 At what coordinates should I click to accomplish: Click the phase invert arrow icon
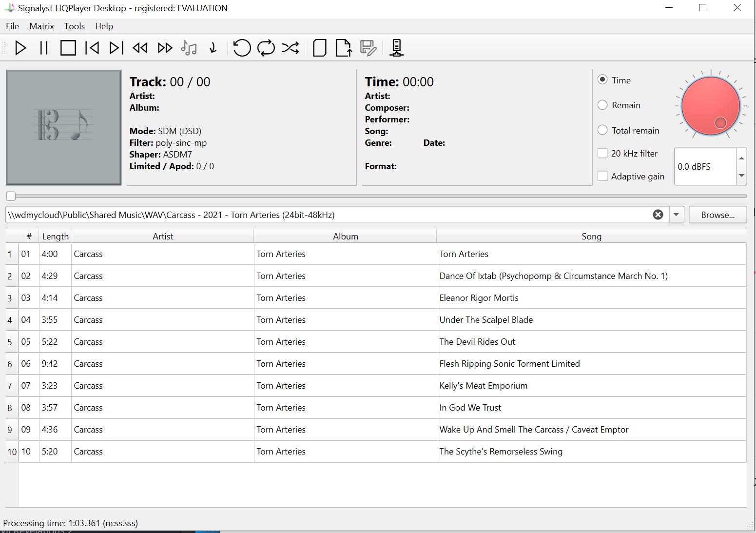(213, 48)
